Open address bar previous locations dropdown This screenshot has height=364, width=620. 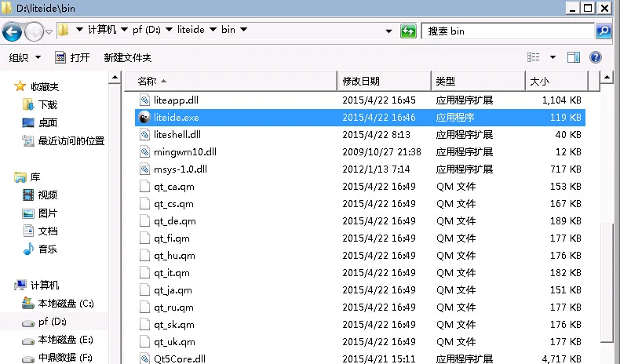pyautogui.click(x=388, y=31)
